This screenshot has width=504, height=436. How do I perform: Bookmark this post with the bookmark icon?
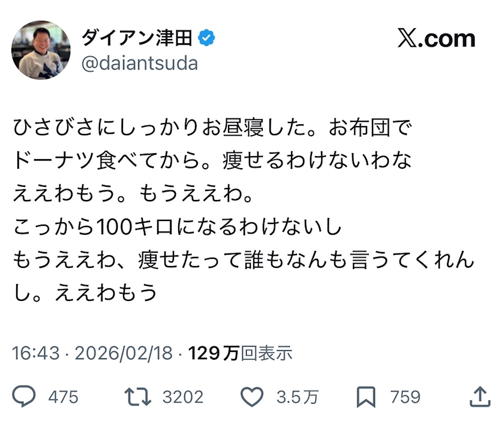tap(366, 396)
